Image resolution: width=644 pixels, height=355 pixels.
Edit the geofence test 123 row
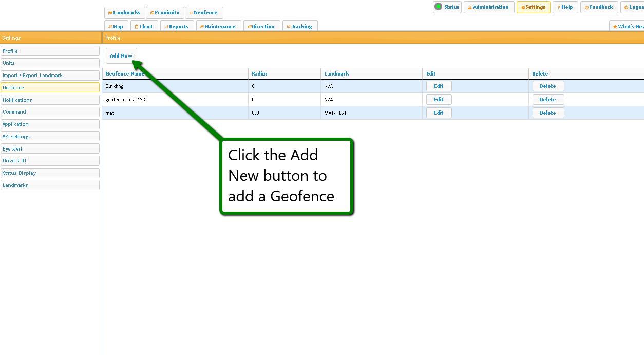439,100
